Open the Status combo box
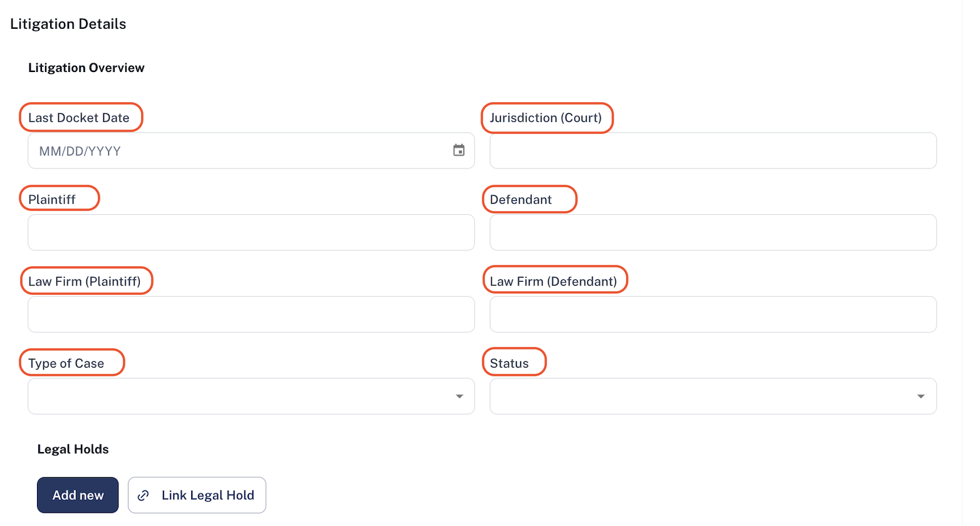This screenshot has height=526, width=980. [713, 396]
